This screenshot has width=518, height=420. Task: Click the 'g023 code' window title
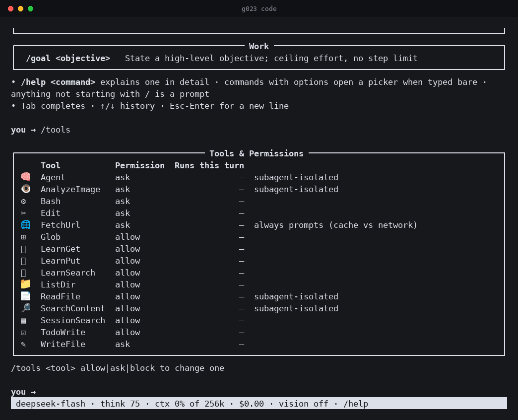tap(259, 9)
